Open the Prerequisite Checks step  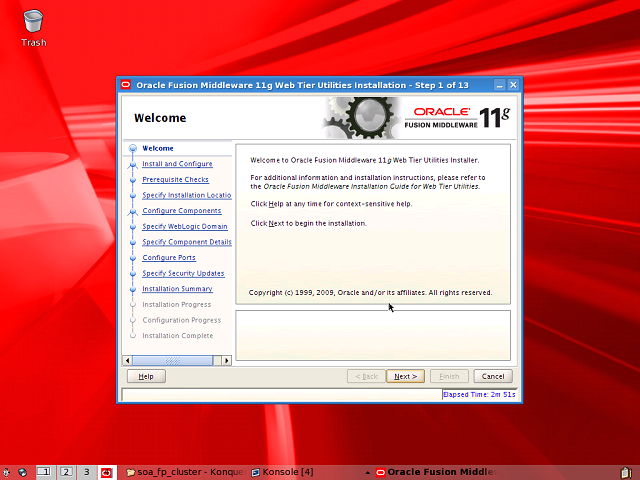coord(175,180)
